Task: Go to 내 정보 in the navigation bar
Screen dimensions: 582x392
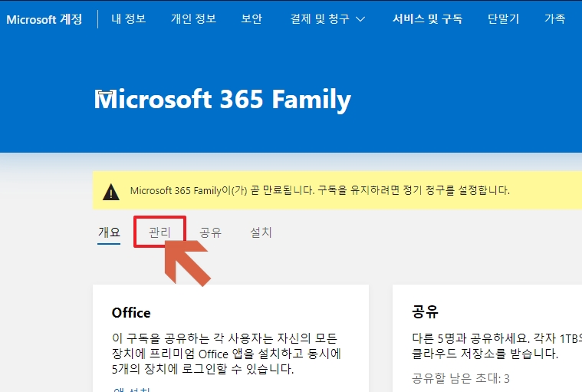Action: coord(128,18)
